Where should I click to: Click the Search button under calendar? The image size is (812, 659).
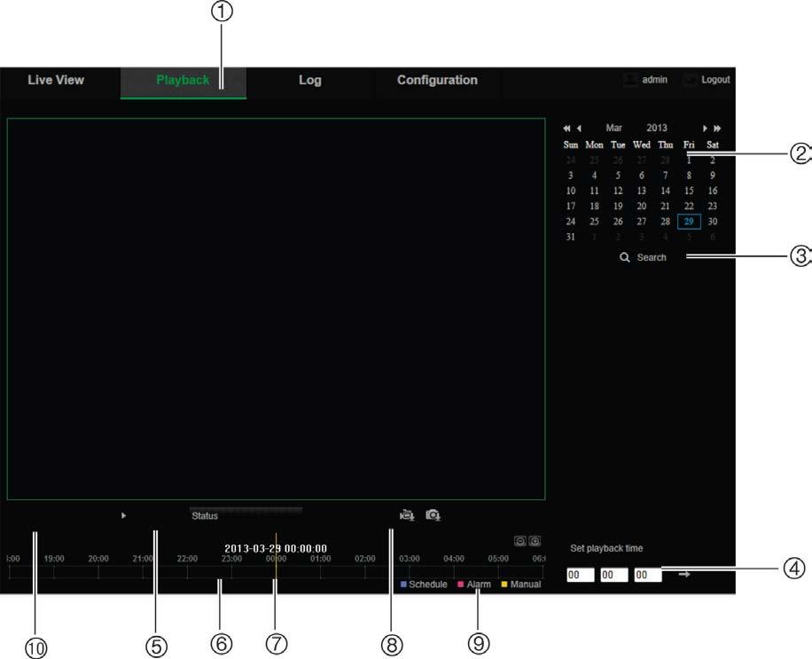point(644,257)
